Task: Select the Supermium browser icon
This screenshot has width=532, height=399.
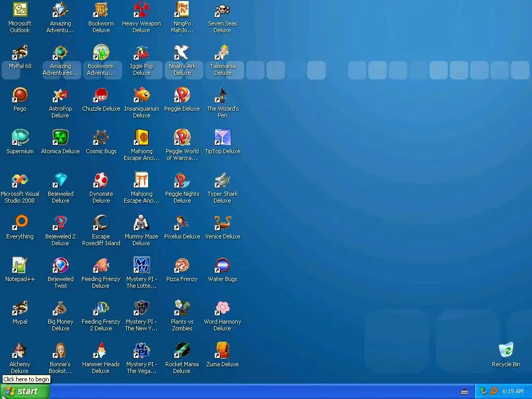Action: click(x=20, y=137)
